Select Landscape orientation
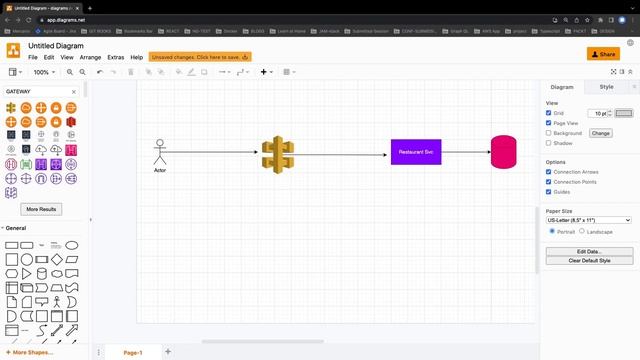The image size is (640, 360). 582,231
